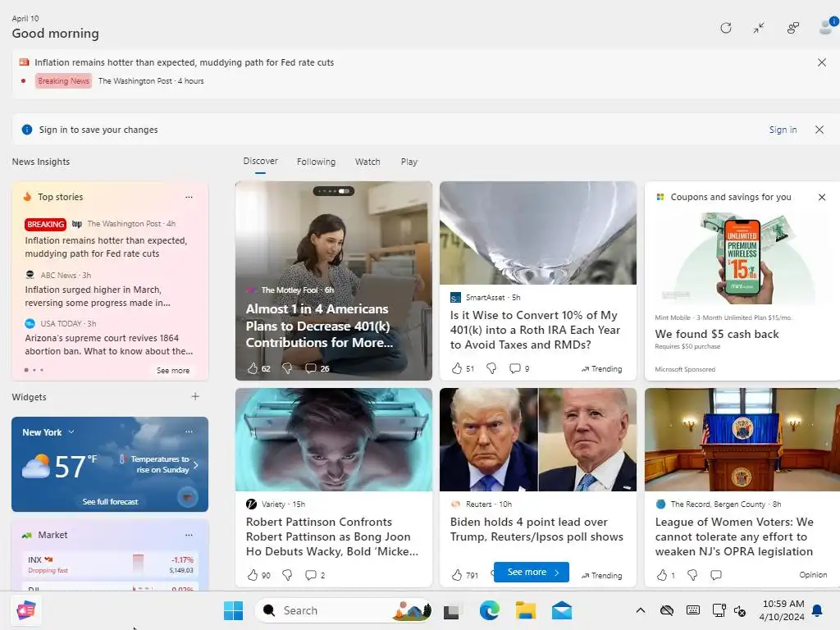Viewport: 840px width, 630px height.
Task: Click the Sign in link
Action: click(783, 130)
